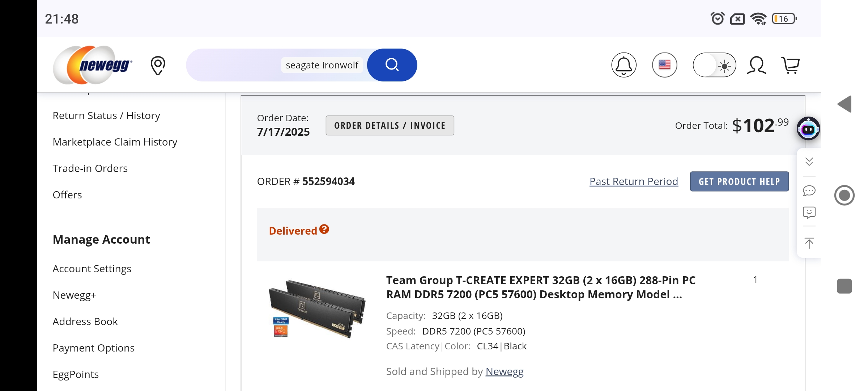Open the live chat bubble icon
Viewport: 868px width, 391px height.
coord(809,190)
